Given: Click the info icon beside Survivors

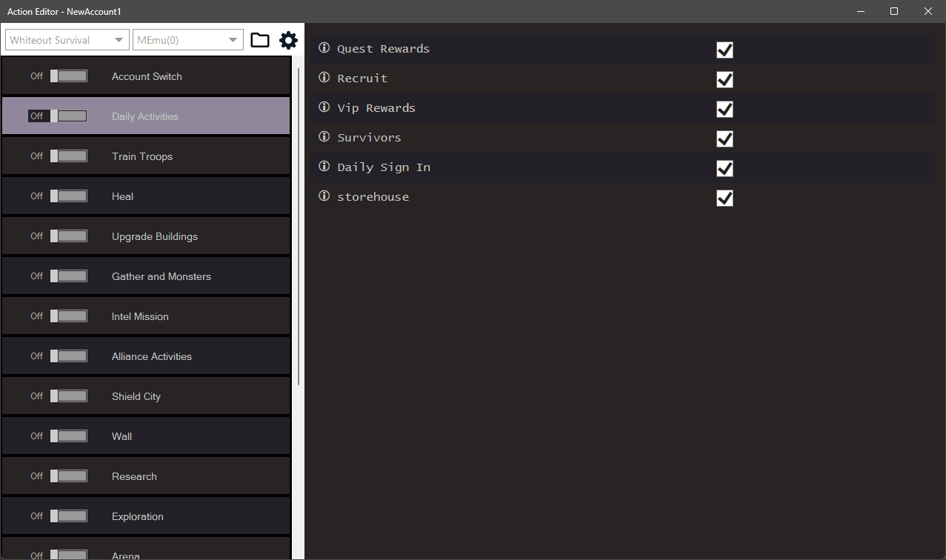Looking at the screenshot, I should click(x=324, y=137).
